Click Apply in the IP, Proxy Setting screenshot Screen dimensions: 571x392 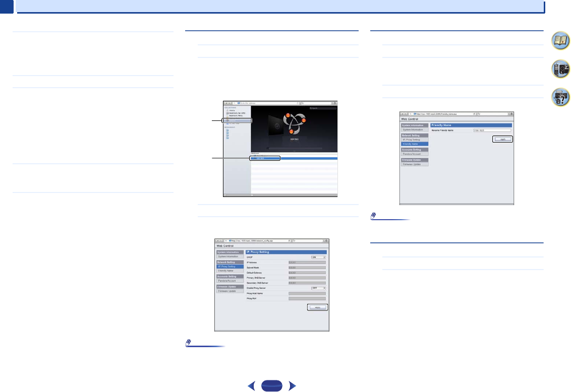pyautogui.click(x=318, y=307)
